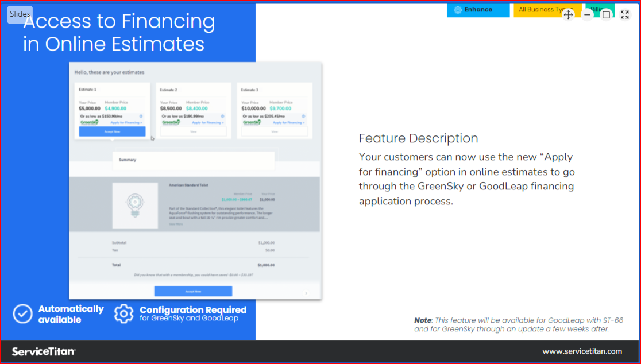
Task: Click the move/pan arrows icon
Action: tap(568, 15)
